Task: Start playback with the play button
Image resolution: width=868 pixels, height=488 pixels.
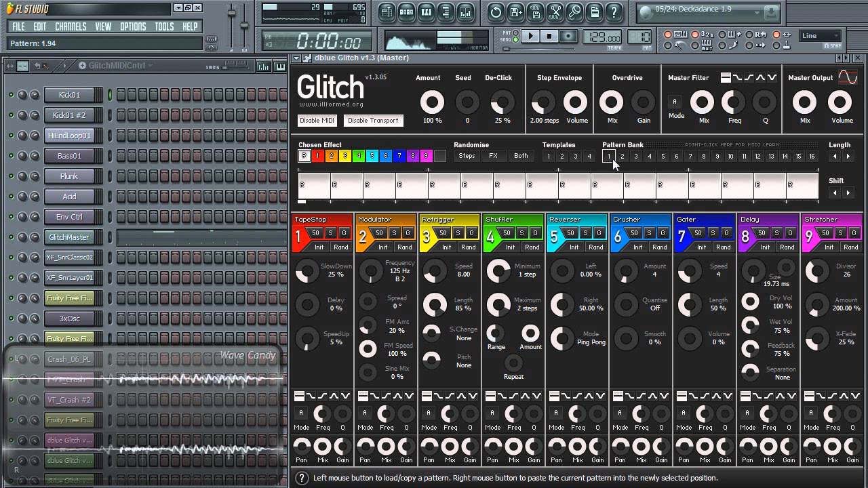Action: [531, 36]
